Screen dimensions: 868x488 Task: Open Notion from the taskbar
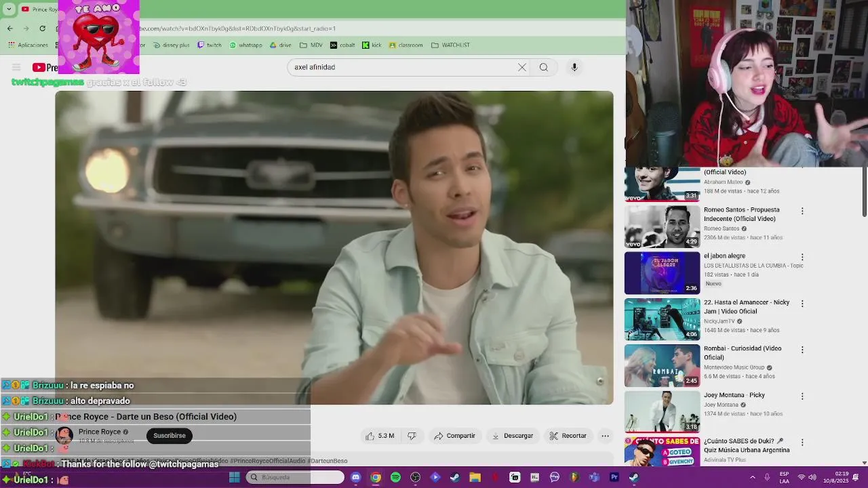535,477
